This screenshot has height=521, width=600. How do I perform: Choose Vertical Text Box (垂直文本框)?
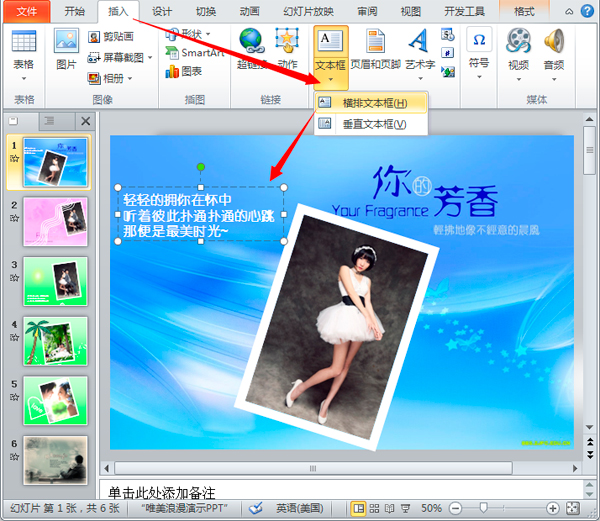pos(370,124)
